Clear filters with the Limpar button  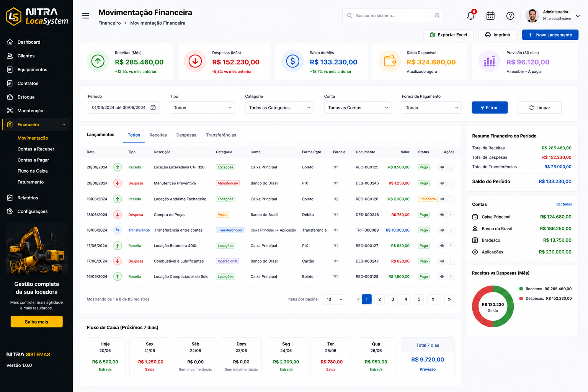[539, 108]
